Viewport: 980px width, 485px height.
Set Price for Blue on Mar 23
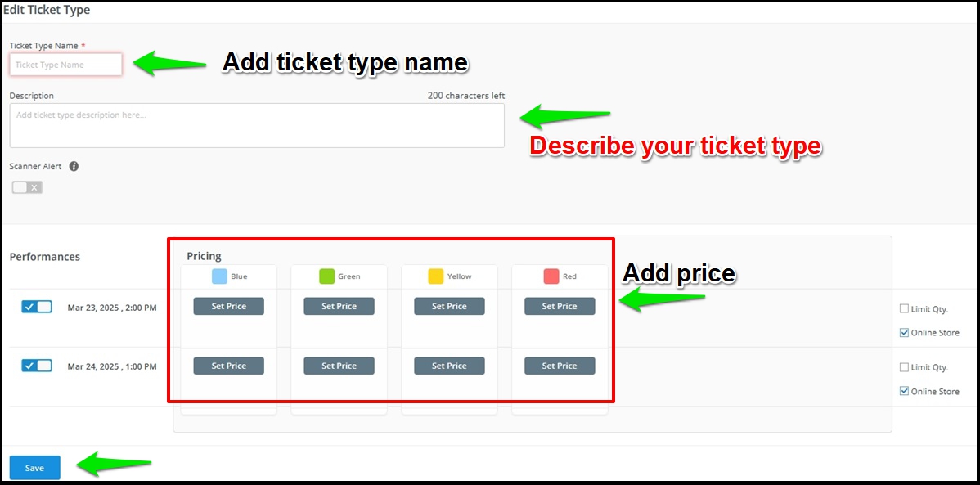point(227,306)
